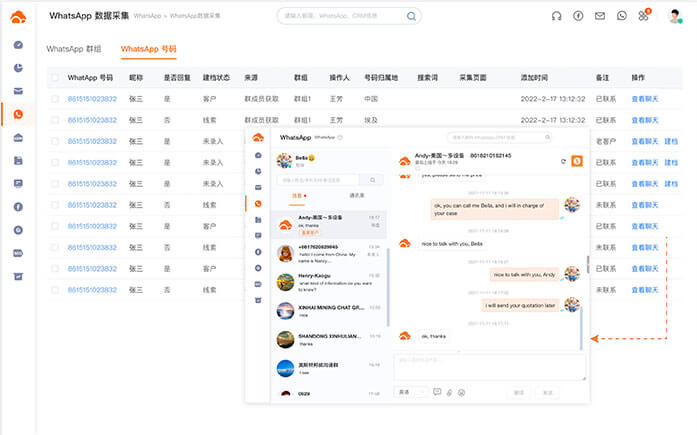Click the contact search magnifier button in the chat popup

click(x=373, y=180)
